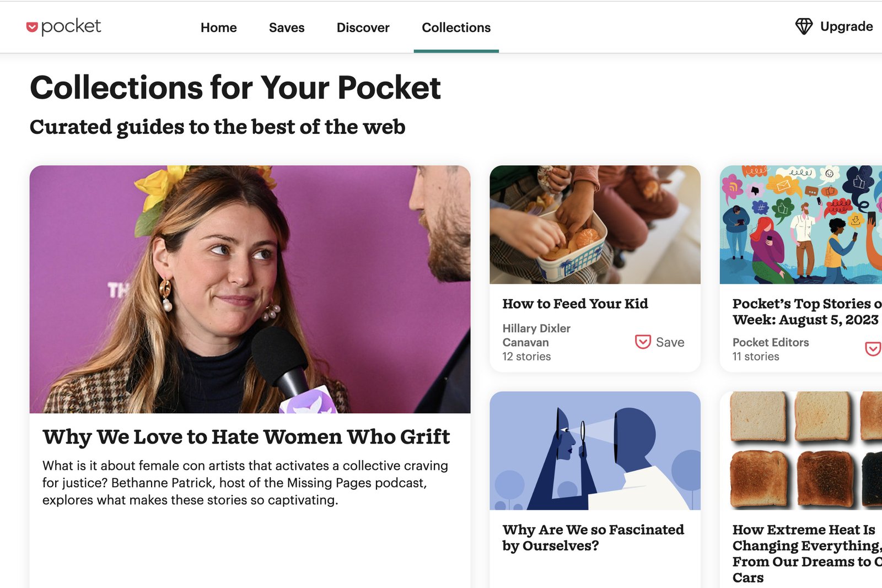Open Pocket's Top Stories August 5, 2023 link
This screenshot has width=882, height=588.
pos(805,311)
